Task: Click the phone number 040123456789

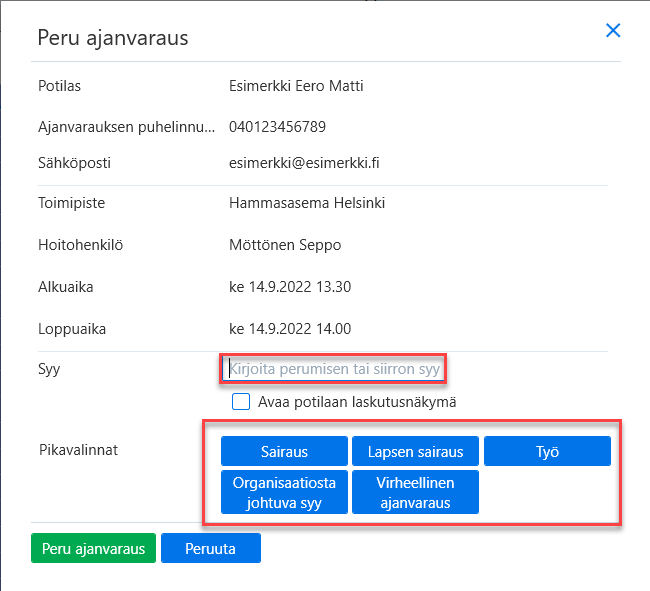Action: coord(277,126)
